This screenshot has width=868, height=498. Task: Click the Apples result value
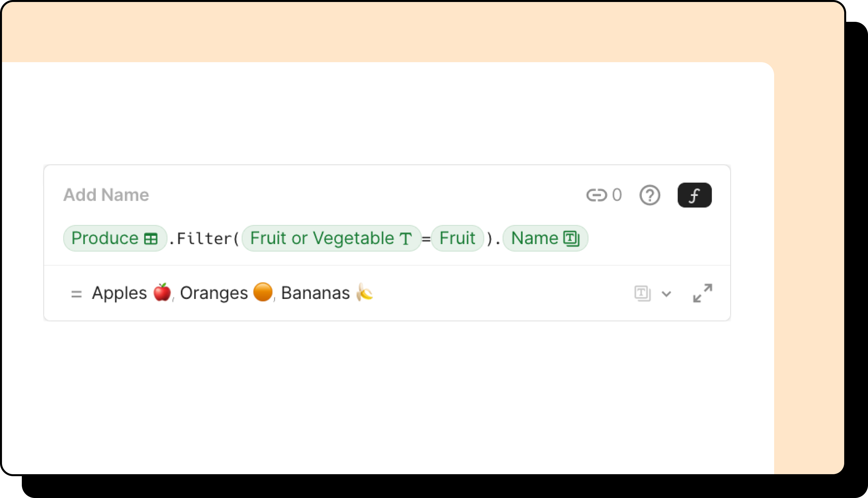click(120, 293)
